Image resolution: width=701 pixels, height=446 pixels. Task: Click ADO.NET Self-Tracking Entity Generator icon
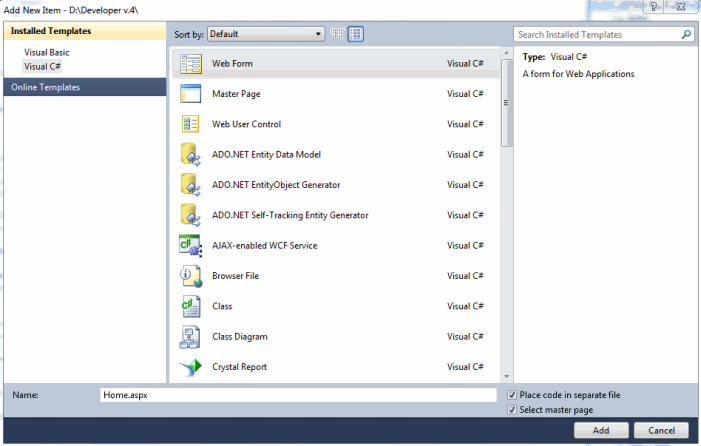[190, 215]
